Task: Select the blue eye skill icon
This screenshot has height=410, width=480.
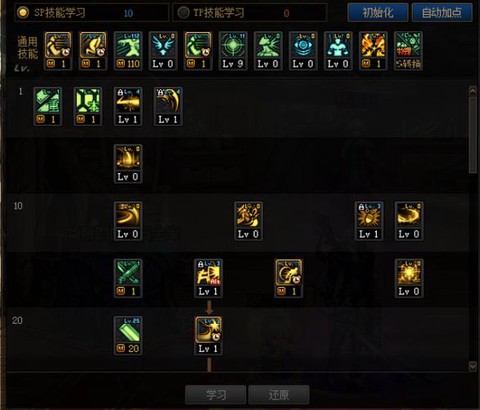Action: 303,51
